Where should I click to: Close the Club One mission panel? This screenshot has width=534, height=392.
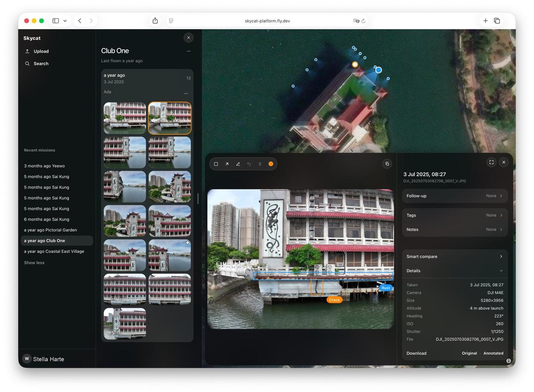(x=189, y=38)
